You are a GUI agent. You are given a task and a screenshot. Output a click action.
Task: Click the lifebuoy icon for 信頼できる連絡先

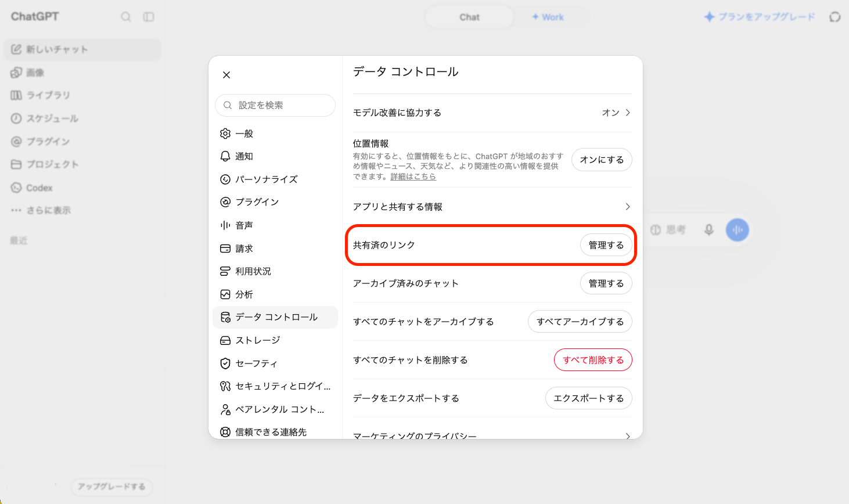click(225, 432)
